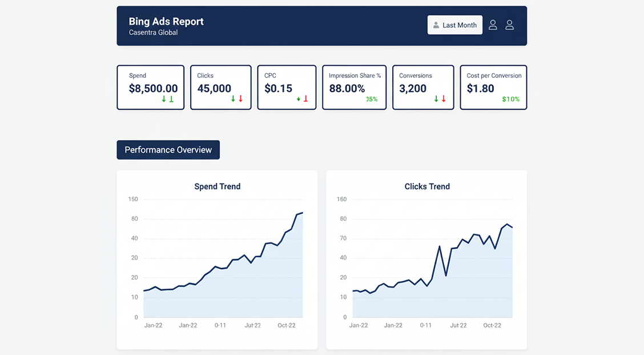
Task: Click the 35% badge in Impression Share card
Action: pyautogui.click(x=372, y=99)
